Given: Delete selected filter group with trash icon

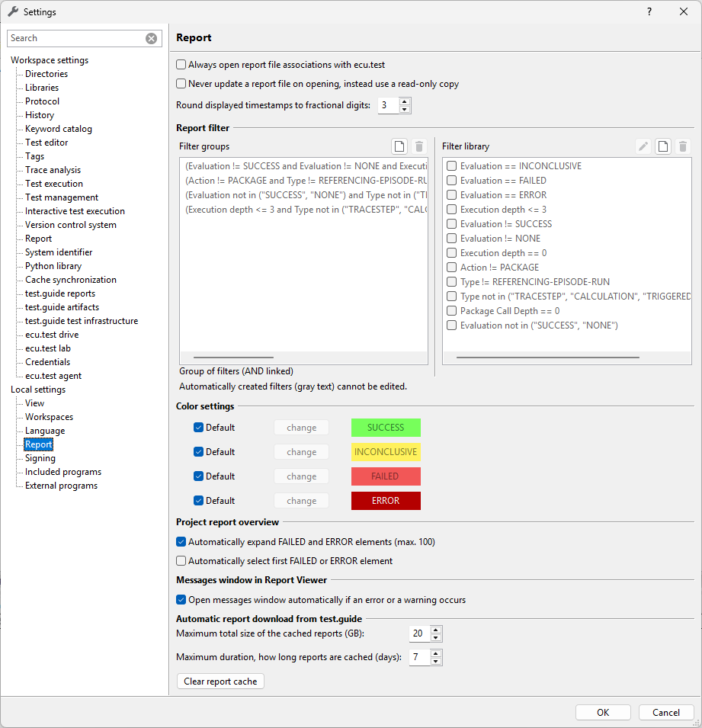Looking at the screenshot, I should tap(419, 146).
